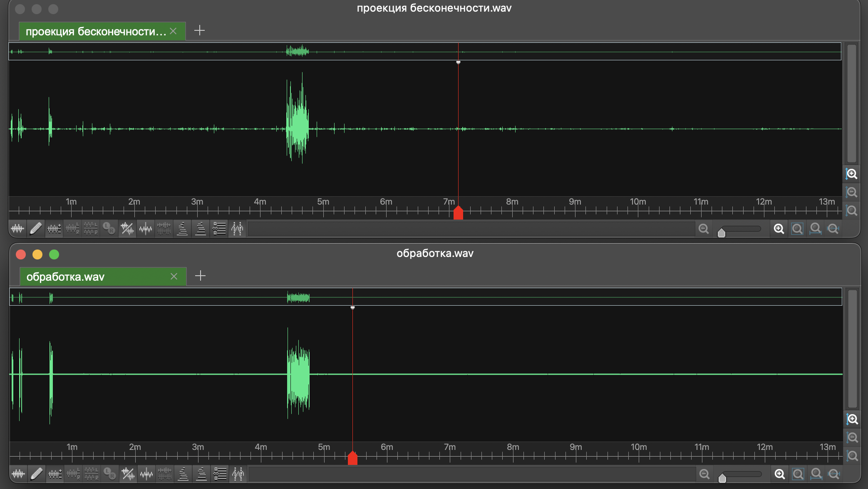The height and width of the screenshot is (489, 868).
Task: Click horizontal scrollbar field in top window
Action: 471,229
